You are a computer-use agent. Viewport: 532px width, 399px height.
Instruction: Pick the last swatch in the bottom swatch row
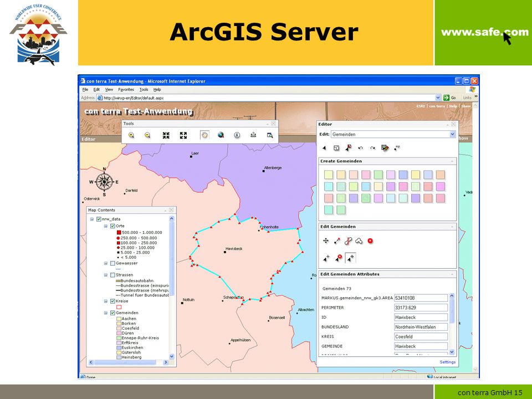pyautogui.click(x=341, y=210)
